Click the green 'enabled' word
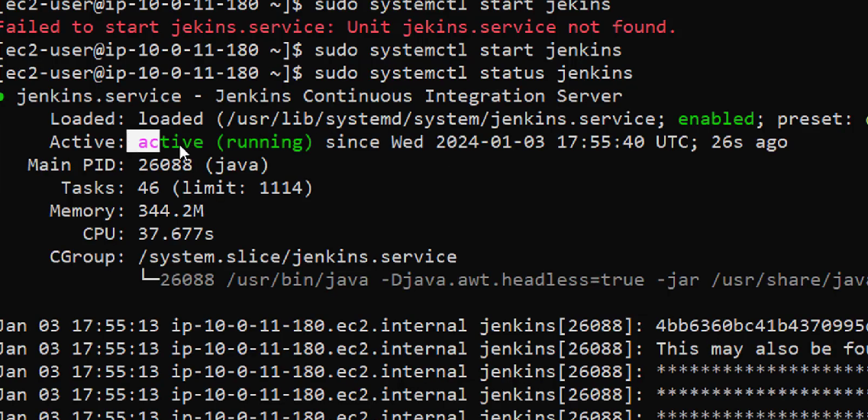This screenshot has height=420, width=868. [716, 119]
